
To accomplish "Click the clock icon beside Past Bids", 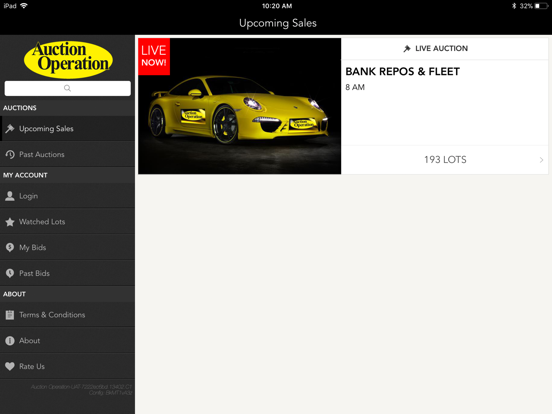I will click(10, 273).
